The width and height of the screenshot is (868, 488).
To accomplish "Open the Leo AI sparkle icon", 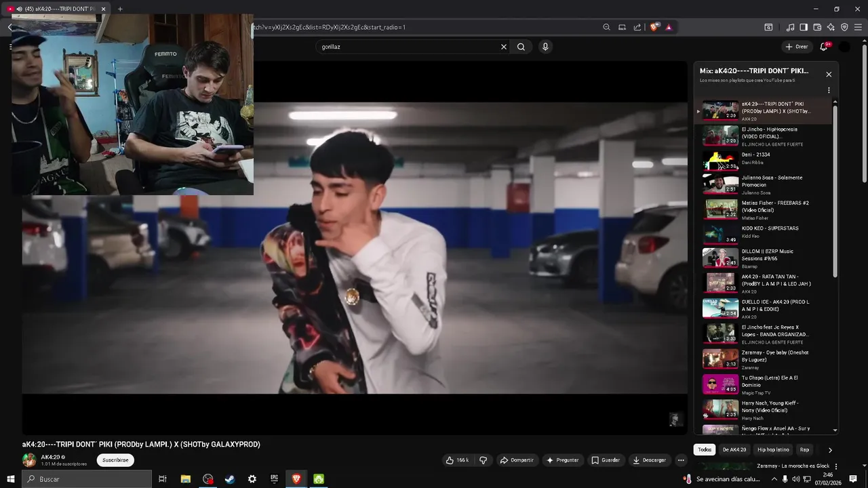I will click(831, 27).
